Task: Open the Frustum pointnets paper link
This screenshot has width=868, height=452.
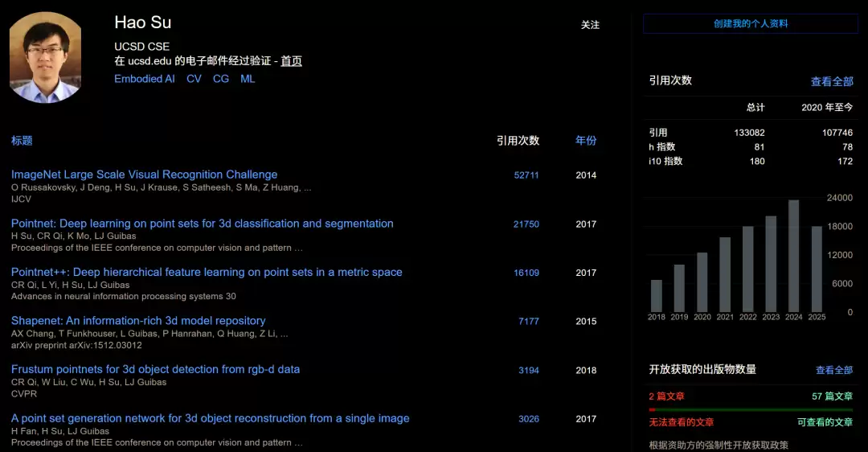Action: [156, 369]
